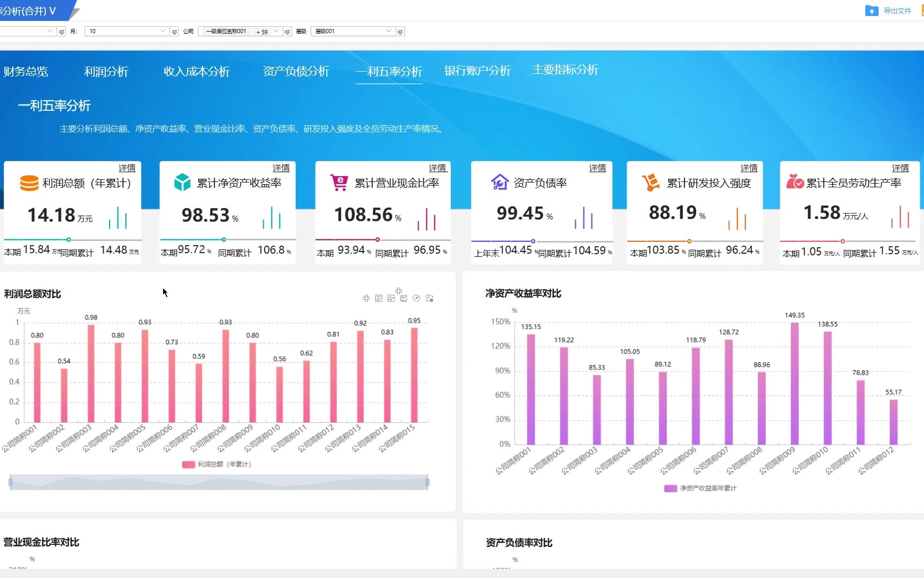Viewport: 924px width, 578px height.
Task: Click the clear icon beside the month dropdown
Action: [174, 32]
